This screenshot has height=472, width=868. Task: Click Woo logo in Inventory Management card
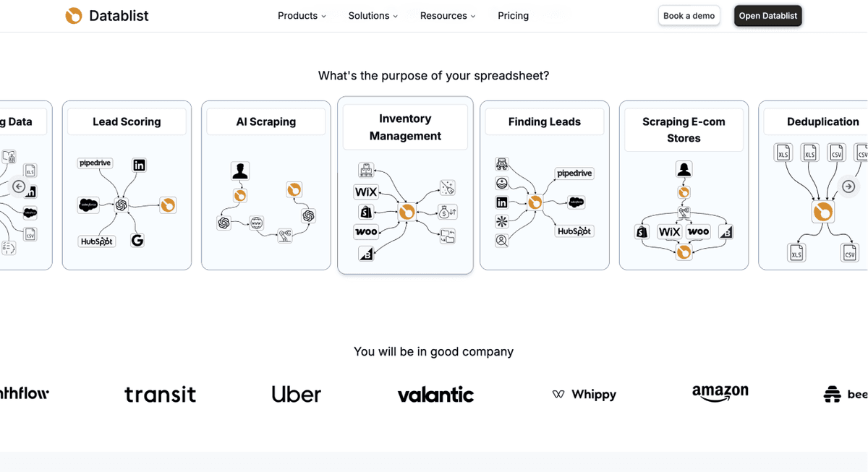click(x=366, y=231)
